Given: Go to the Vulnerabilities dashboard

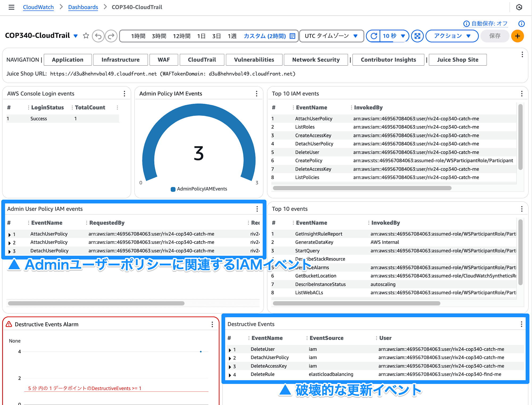Looking at the screenshot, I should point(254,60).
